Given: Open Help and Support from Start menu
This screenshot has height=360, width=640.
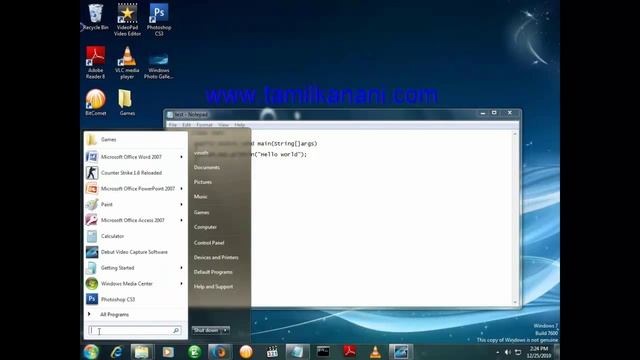Looking at the screenshot, I should pos(213,287).
